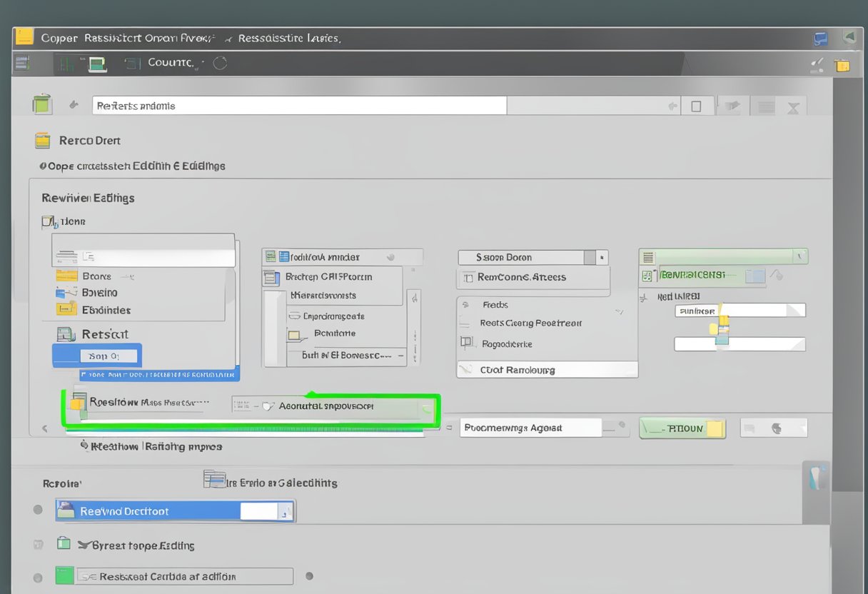
Task: Expand the Reevnd Drectiont combo box
Action: coord(286,511)
